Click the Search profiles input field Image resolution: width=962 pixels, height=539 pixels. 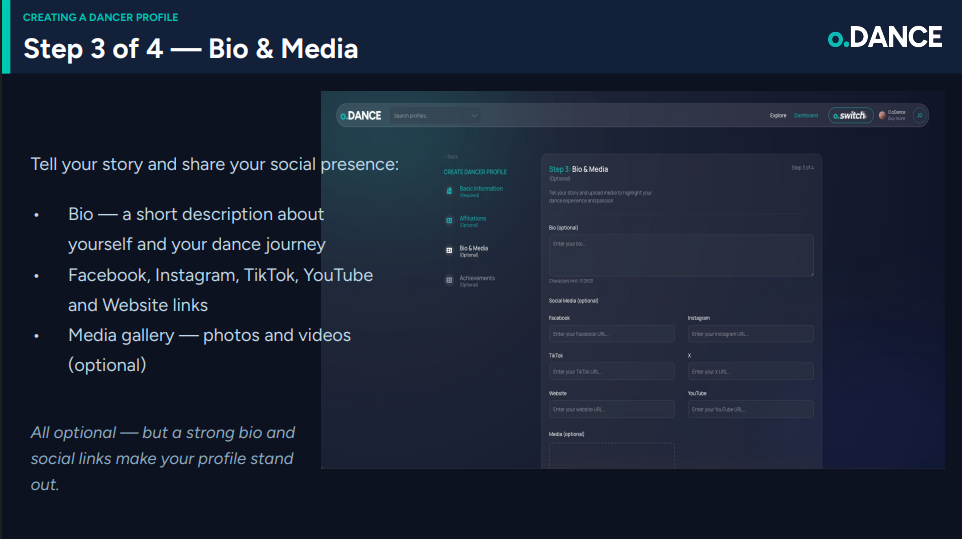click(434, 115)
